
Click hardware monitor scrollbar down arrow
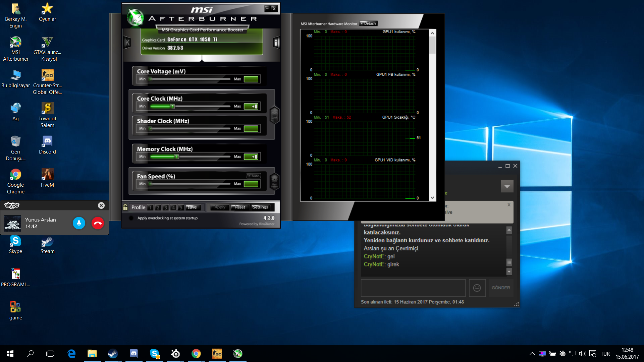(x=432, y=198)
